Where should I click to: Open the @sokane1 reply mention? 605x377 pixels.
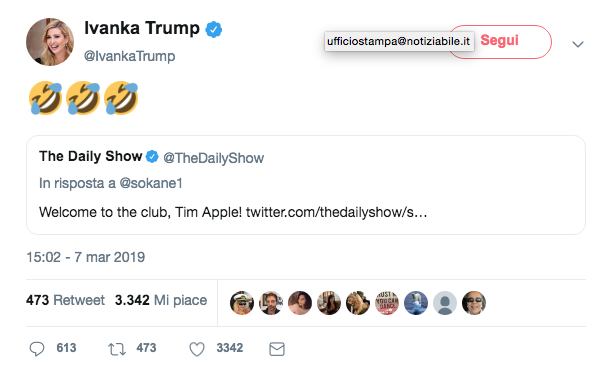(151, 183)
